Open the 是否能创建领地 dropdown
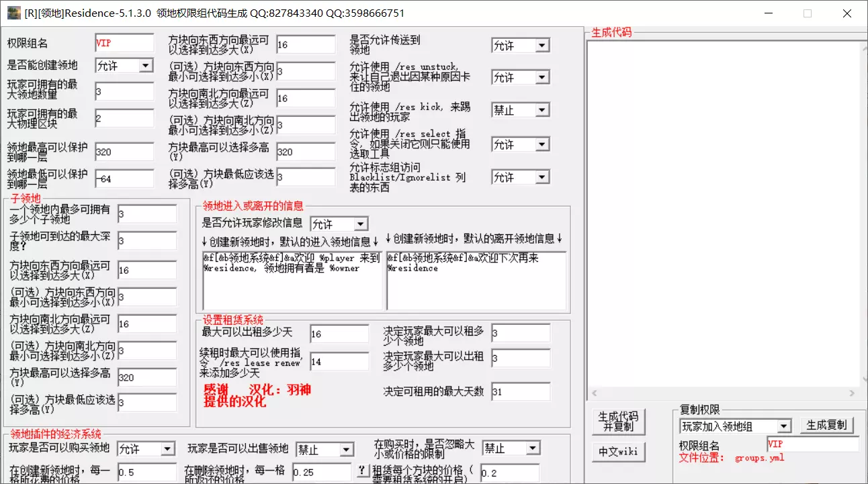This screenshot has height=484, width=868. click(x=124, y=66)
